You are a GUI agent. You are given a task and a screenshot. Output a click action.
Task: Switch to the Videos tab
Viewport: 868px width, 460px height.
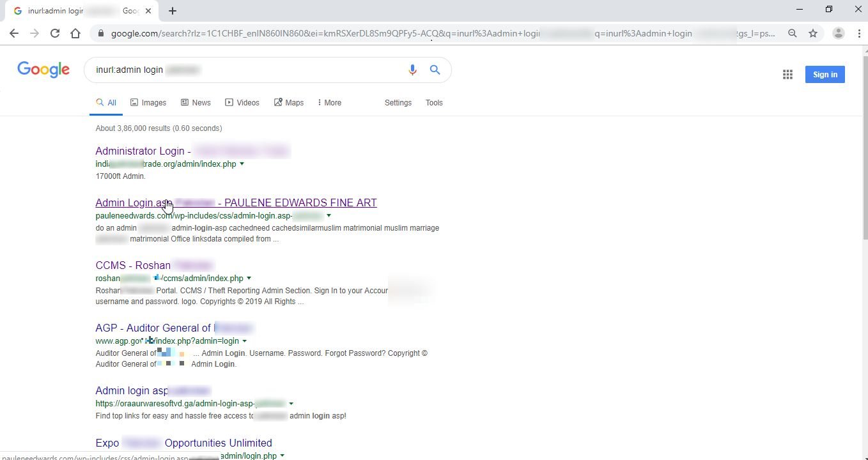click(242, 103)
